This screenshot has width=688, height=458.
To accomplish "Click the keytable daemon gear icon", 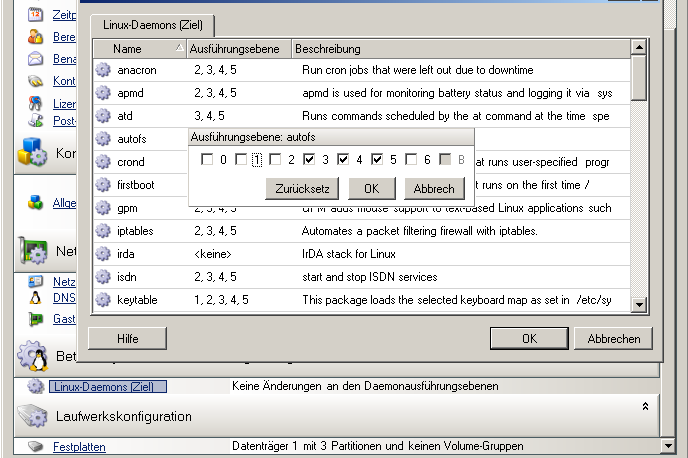I will pos(103,300).
